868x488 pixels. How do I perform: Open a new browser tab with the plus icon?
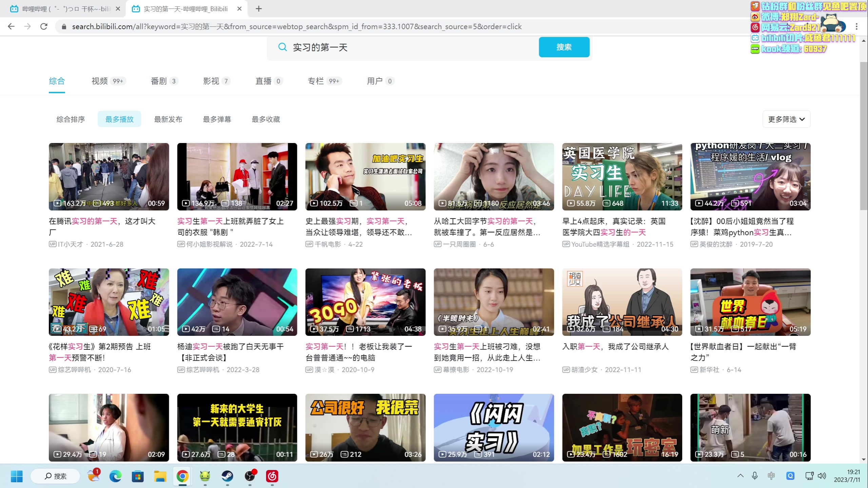(259, 9)
